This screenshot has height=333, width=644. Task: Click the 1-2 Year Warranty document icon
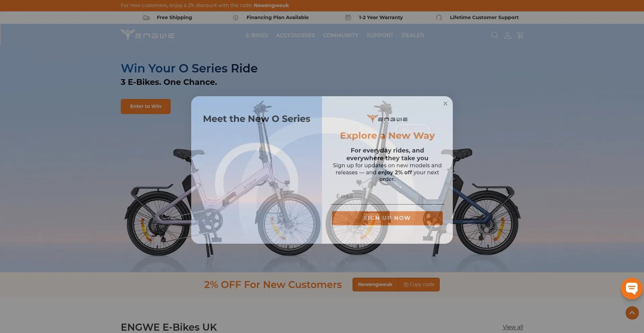click(x=348, y=17)
